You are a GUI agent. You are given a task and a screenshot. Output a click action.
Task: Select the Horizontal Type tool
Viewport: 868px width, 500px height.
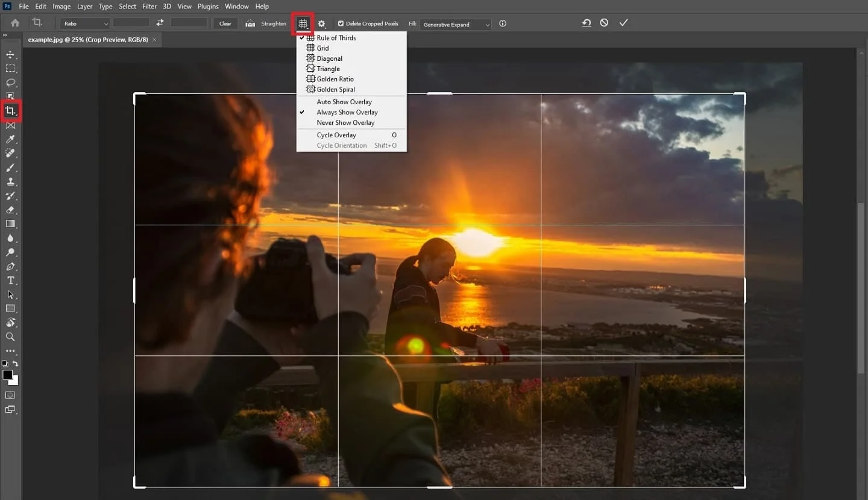10,280
